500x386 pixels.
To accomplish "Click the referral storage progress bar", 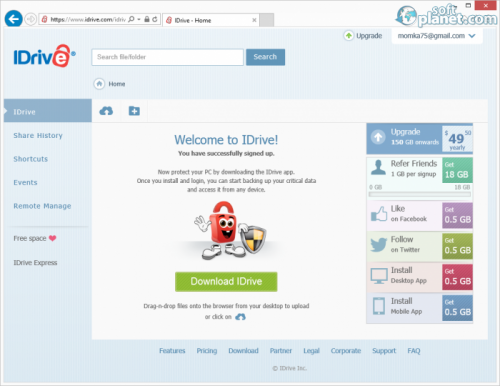I will [x=420, y=194].
